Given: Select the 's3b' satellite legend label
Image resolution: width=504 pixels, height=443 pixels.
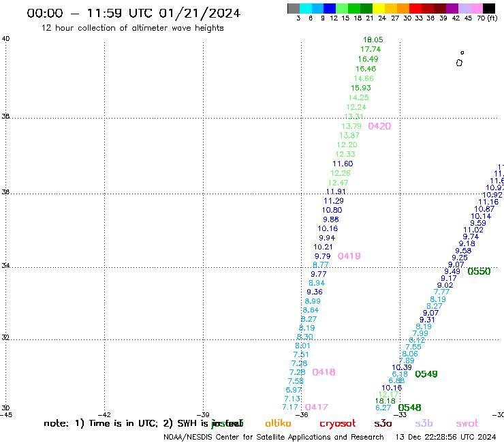Looking at the screenshot, I should tap(424, 424).
